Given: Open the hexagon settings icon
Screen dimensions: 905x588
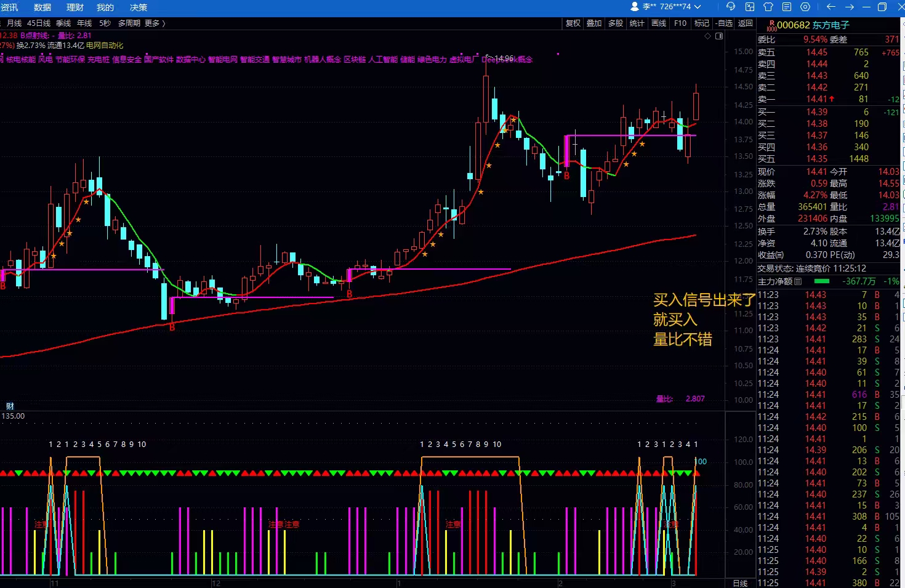Looking at the screenshot, I should [805, 7].
